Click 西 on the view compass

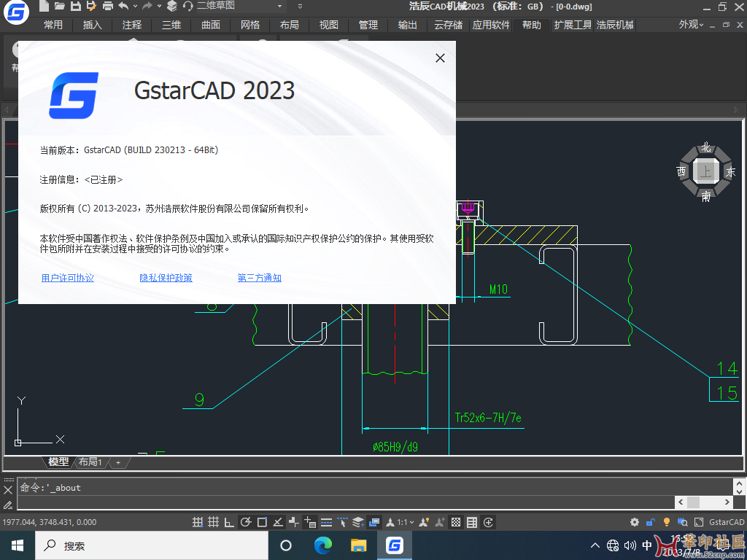pos(682,171)
